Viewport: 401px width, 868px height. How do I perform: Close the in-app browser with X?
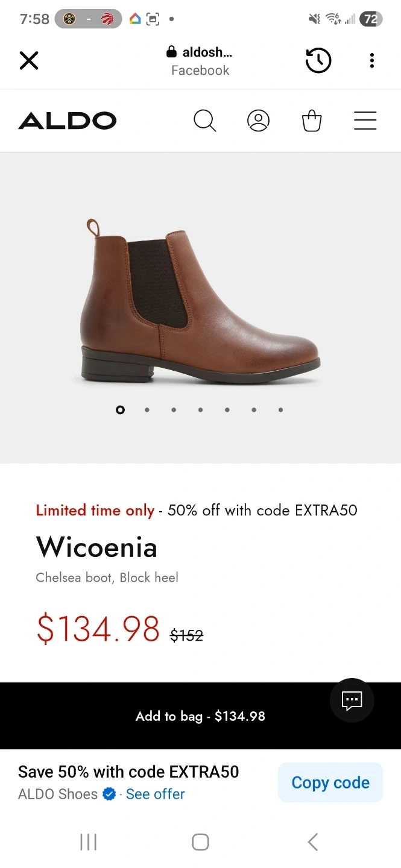pos(29,60)
